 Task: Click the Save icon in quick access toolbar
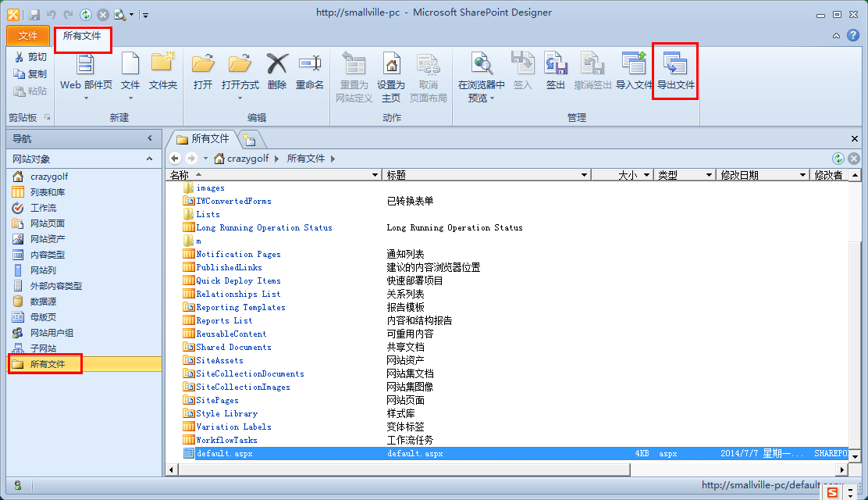click(34, 14)
